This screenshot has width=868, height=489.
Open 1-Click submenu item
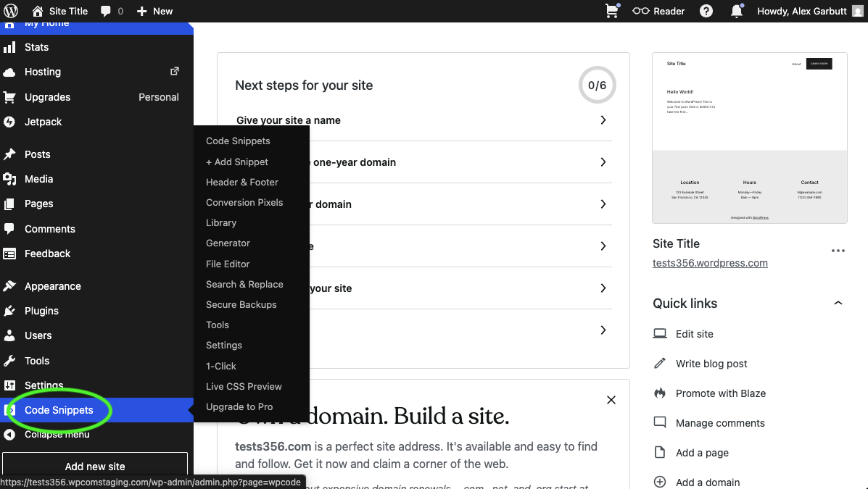(221, 366)
